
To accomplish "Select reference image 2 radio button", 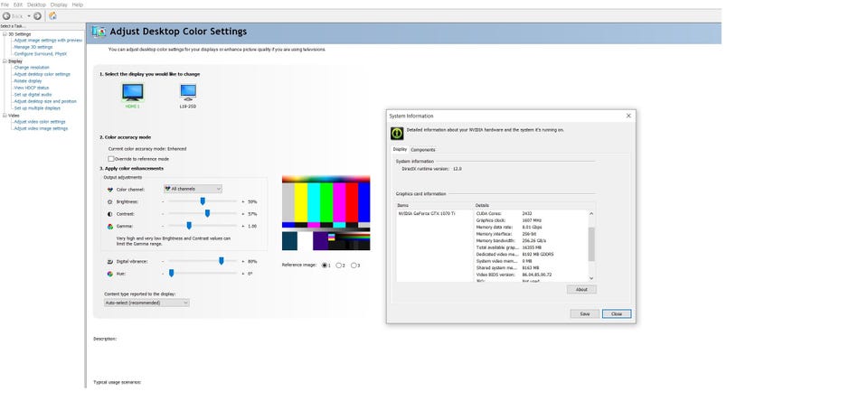I will (339, 266).
